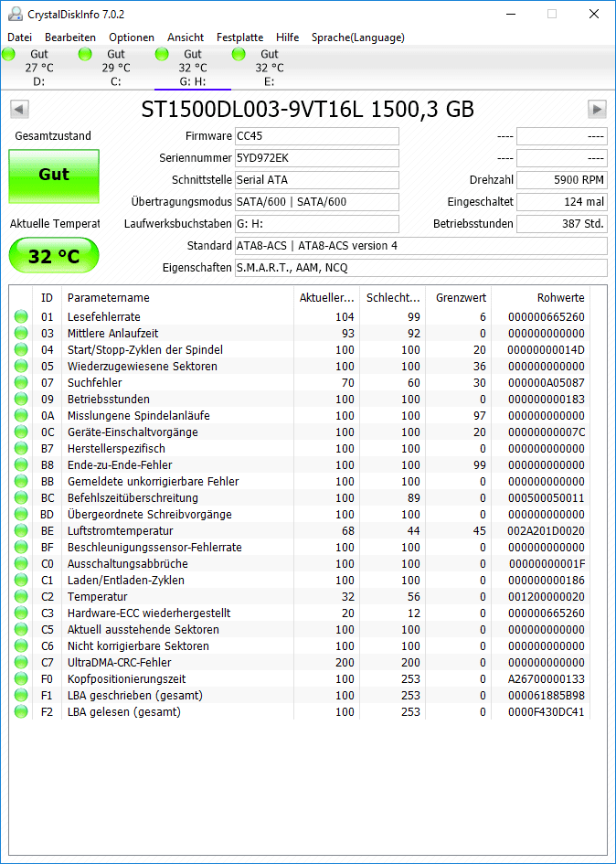Click status icon of Hardware-ECC wiederhergestellt row
Screen dimensions: 616x864
(x=21, y=613)
